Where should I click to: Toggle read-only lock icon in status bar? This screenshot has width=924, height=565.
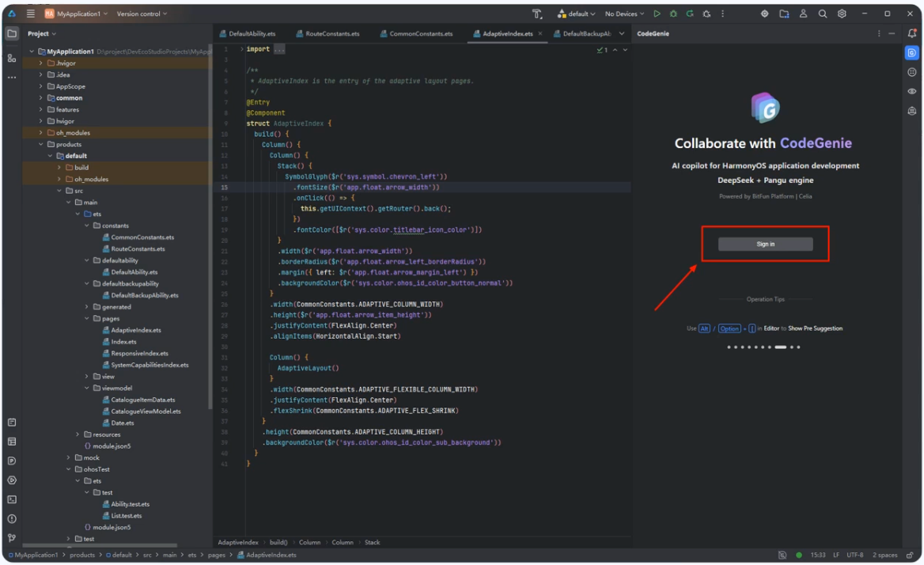[911, 555]
